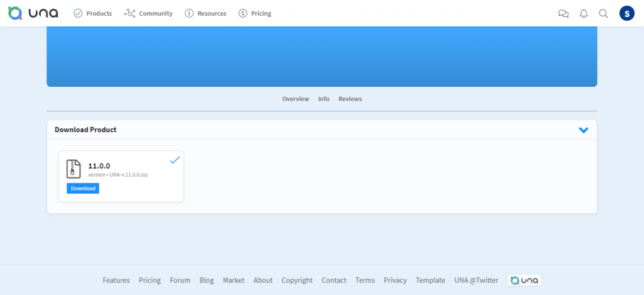Open the user avatar 'S' menu
The image size is (644, 295).
627,14
